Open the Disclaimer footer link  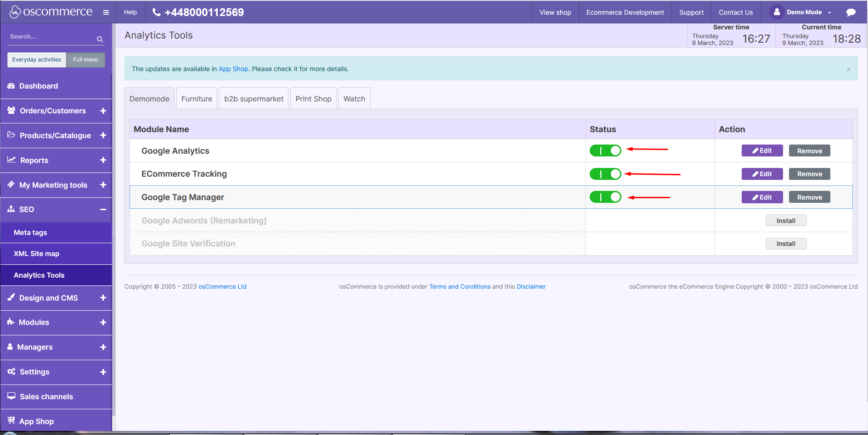531,286
